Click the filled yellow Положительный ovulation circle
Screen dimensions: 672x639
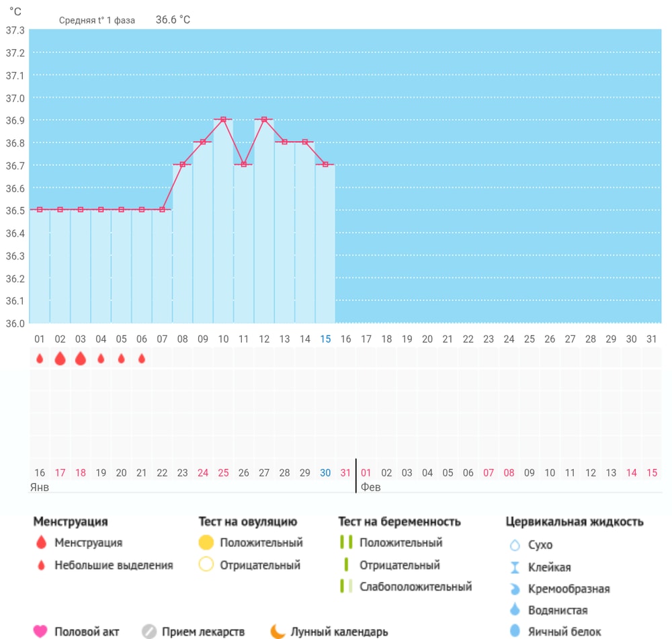pyautogui.click(x=206, y=542)
